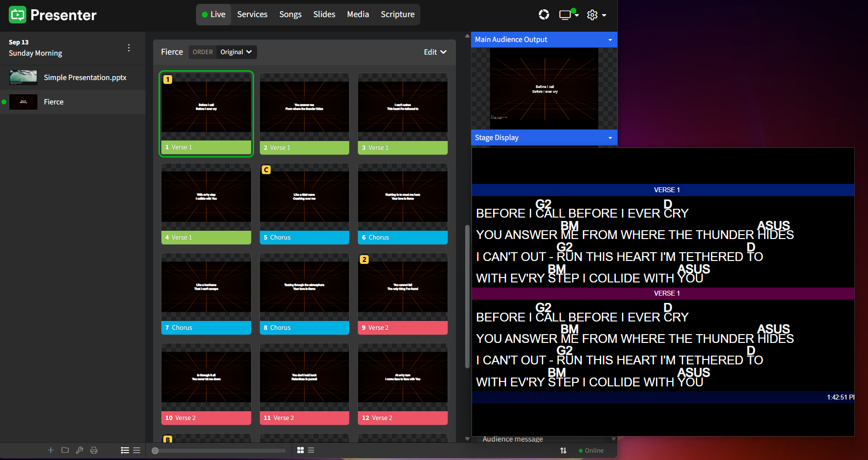This screenshot has height=460, width=868.
Task: Click the wrench tools icon
Action: pos(79,450)
